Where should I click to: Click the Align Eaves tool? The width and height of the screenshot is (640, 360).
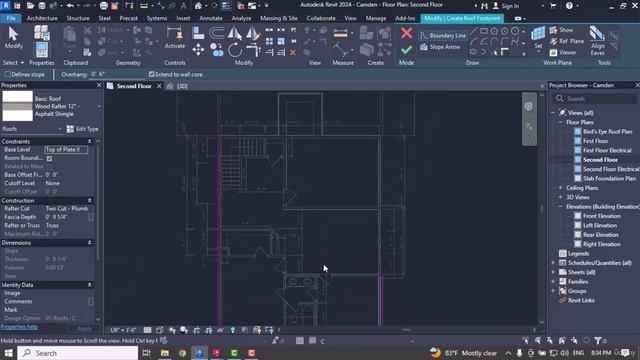tap(598, 40)
